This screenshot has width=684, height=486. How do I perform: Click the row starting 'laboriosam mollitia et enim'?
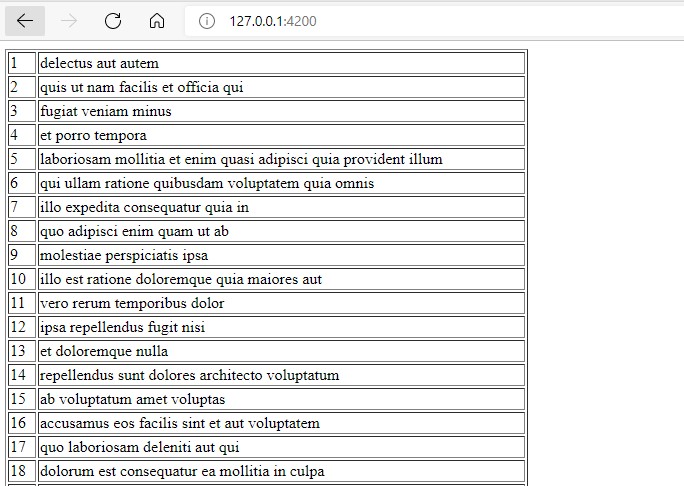pyautogui.click(x=241, y=159)
